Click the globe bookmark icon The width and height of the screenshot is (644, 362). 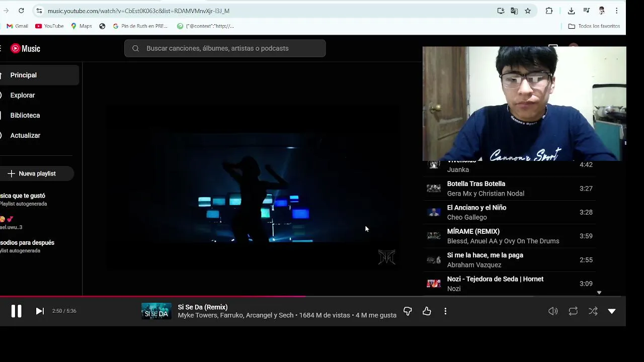[x=102, y=26]
